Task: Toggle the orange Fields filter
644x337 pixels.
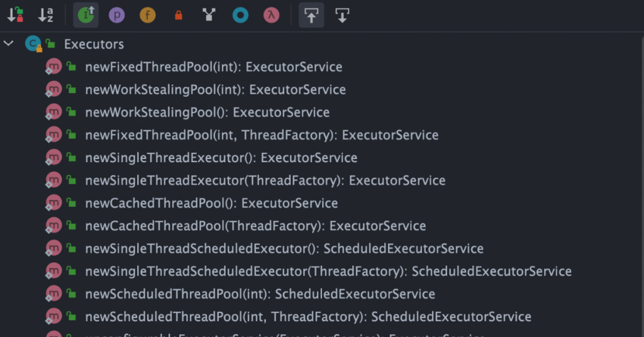Action: 147,15
